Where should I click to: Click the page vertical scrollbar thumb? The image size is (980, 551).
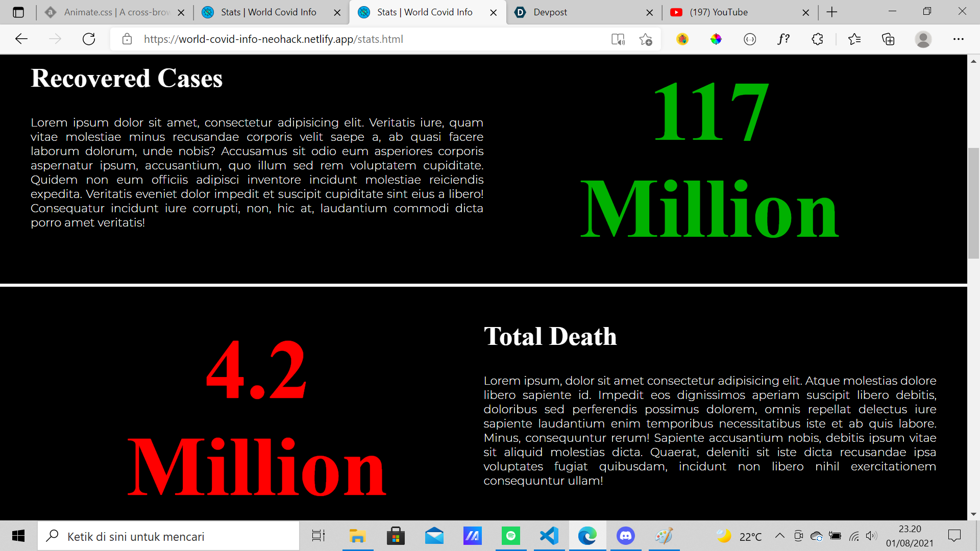point(973,203)
